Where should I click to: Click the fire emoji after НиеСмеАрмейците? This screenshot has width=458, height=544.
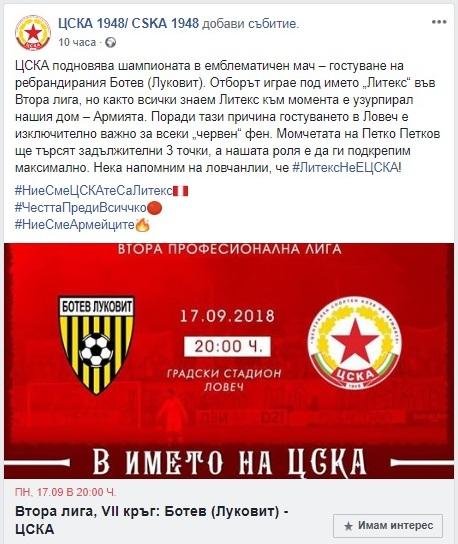[142, 225]
